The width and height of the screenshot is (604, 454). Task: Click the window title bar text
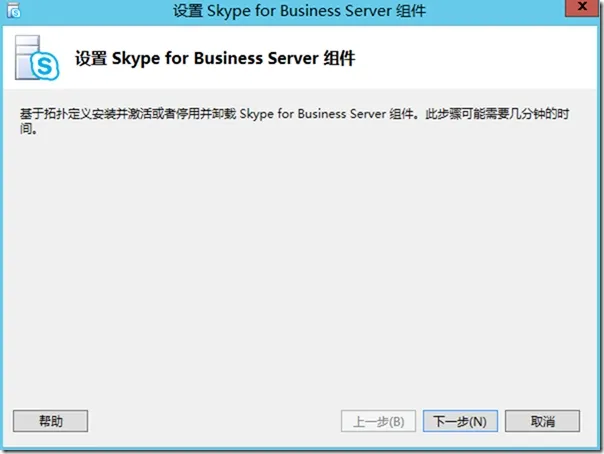(x=301, y=11)
